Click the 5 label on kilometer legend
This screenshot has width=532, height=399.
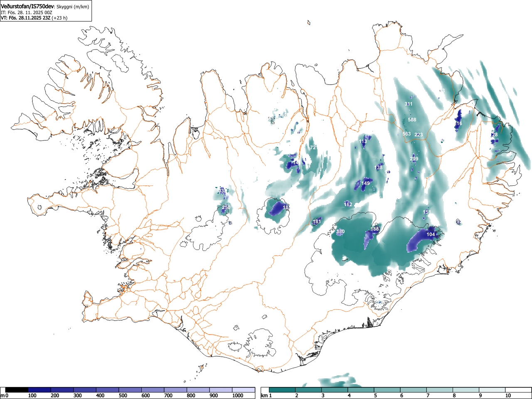(375, 396)
